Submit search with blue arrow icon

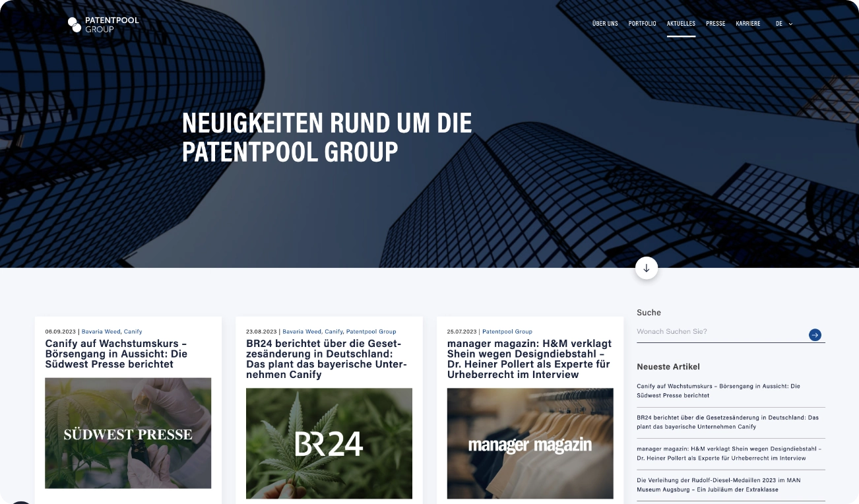pos(815,335)
